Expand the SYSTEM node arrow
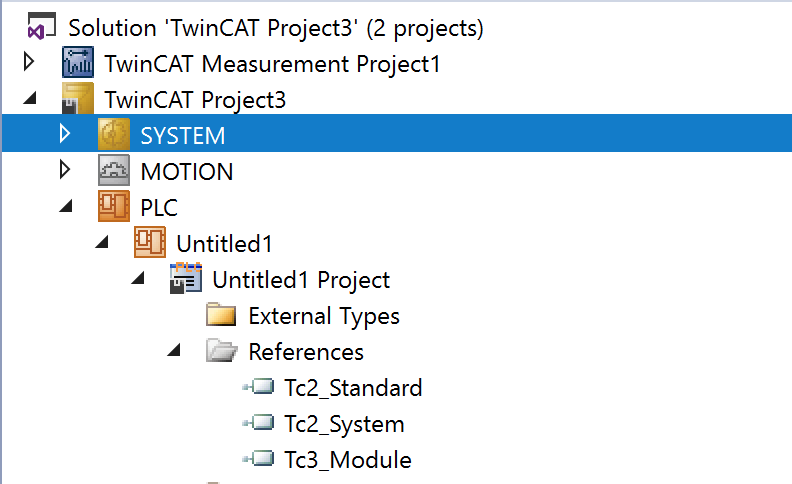The height and width of the screenshot is (484, 792). pos(65,134)
